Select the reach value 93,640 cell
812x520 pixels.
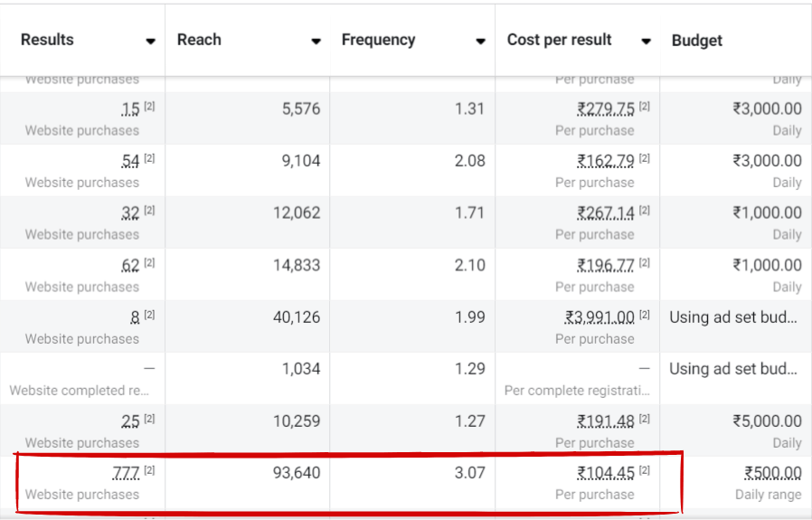[290, 473]
